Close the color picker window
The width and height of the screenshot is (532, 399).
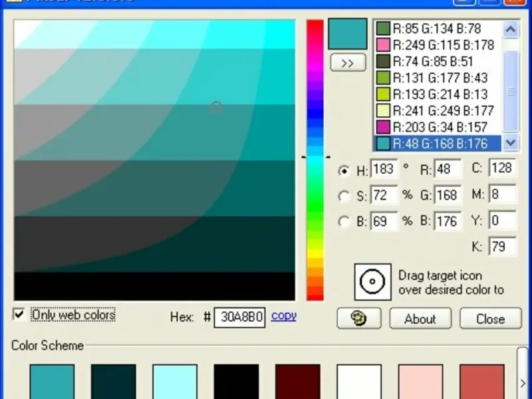pos(491,319)
